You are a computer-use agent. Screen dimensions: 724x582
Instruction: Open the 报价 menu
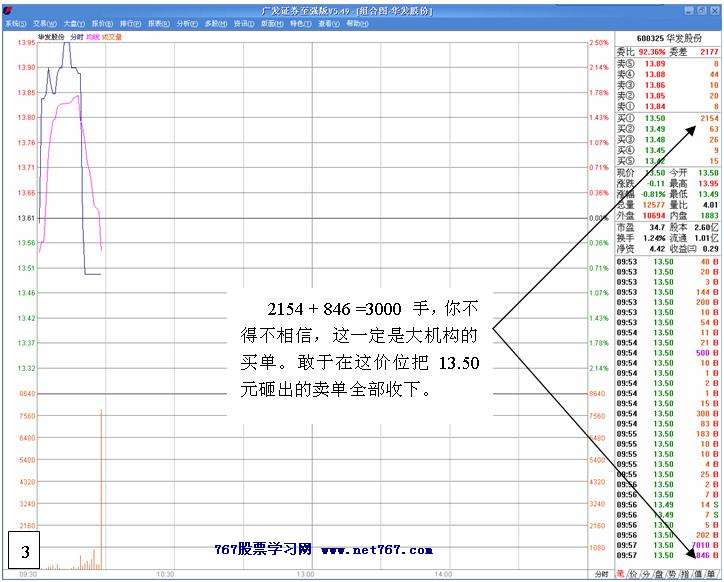point(101,22)
